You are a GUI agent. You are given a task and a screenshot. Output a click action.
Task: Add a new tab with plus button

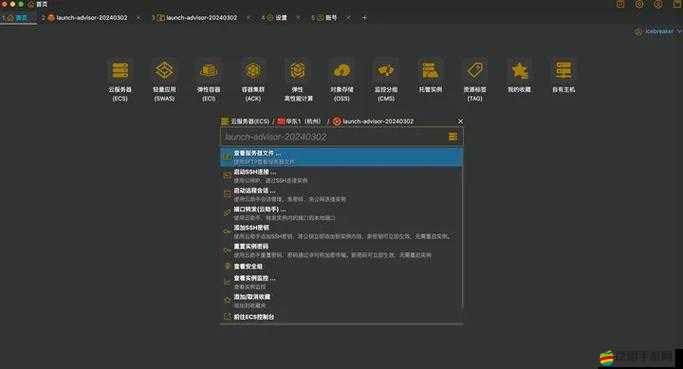pos(364,18)
